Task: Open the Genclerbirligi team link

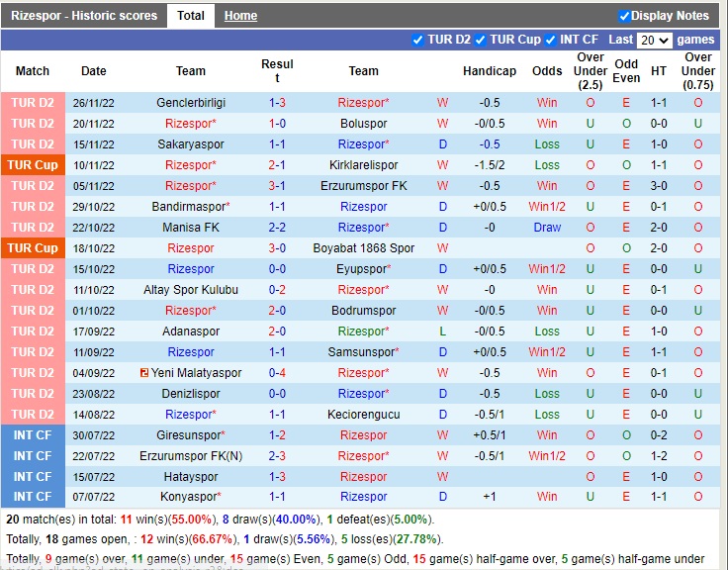Action: (x=191, y=103)
